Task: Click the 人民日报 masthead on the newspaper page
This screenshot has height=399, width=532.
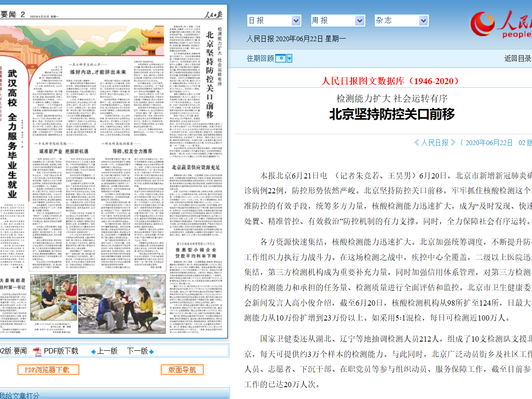Action: click(x=214, y=14)
